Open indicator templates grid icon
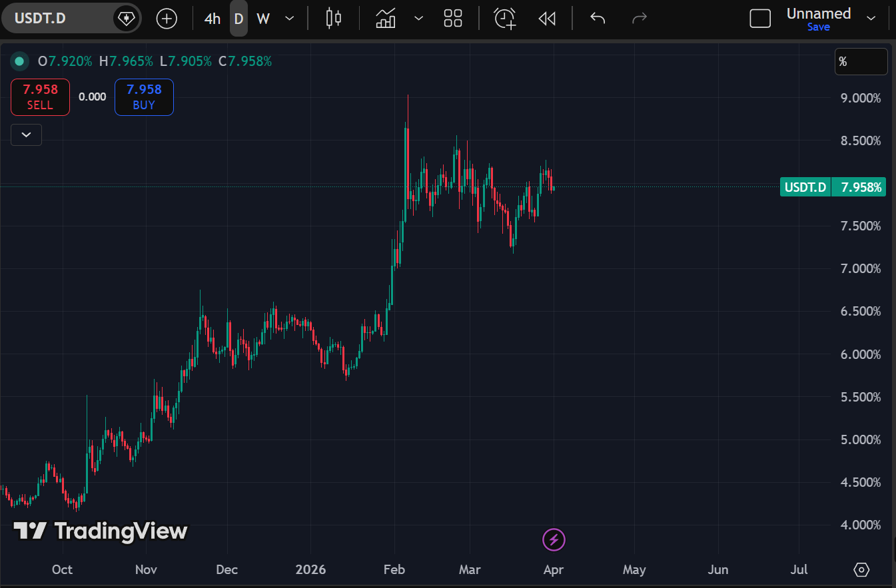This screenshot has width=896, height=588. (x=453, y=19)
